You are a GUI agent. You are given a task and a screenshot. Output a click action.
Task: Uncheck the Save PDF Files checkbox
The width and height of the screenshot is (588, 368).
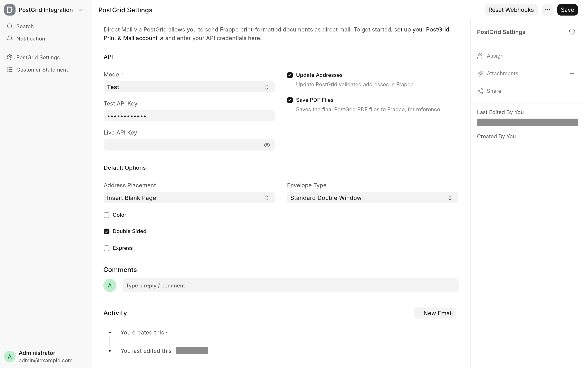coord(290,100)
